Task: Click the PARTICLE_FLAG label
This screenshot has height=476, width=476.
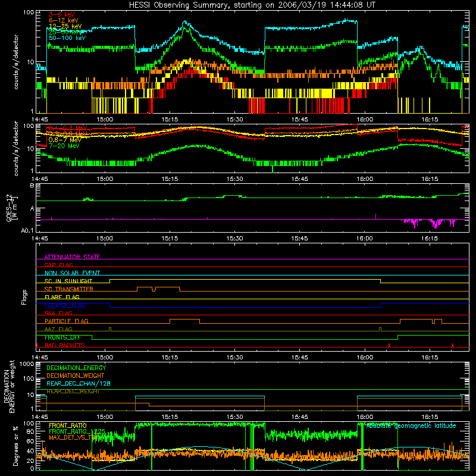Action: [x=67, y=321]
